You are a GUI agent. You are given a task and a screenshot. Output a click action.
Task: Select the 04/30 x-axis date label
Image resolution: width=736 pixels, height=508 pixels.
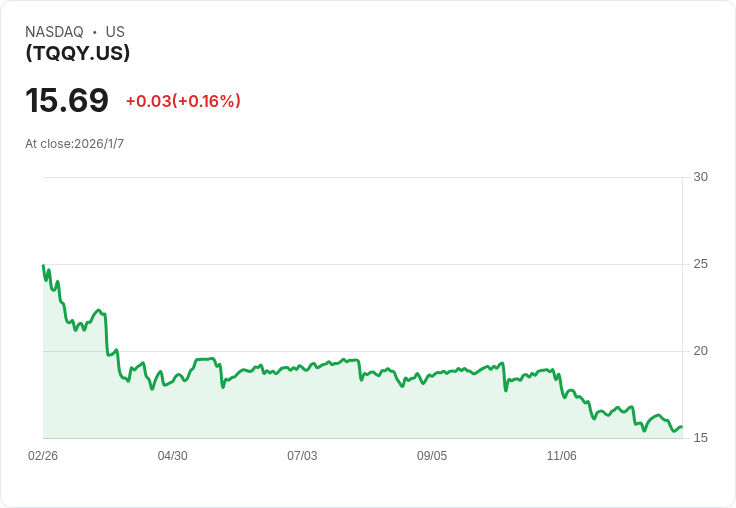172,456
